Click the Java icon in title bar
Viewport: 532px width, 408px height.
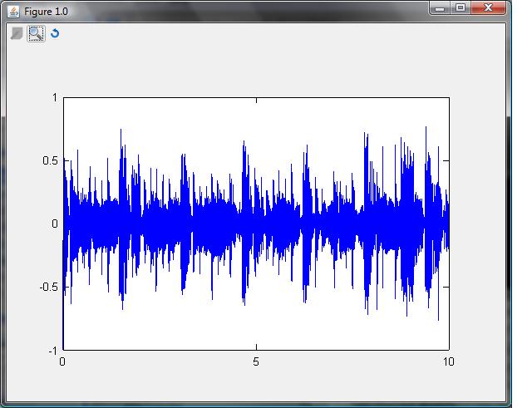click(13, 12)
